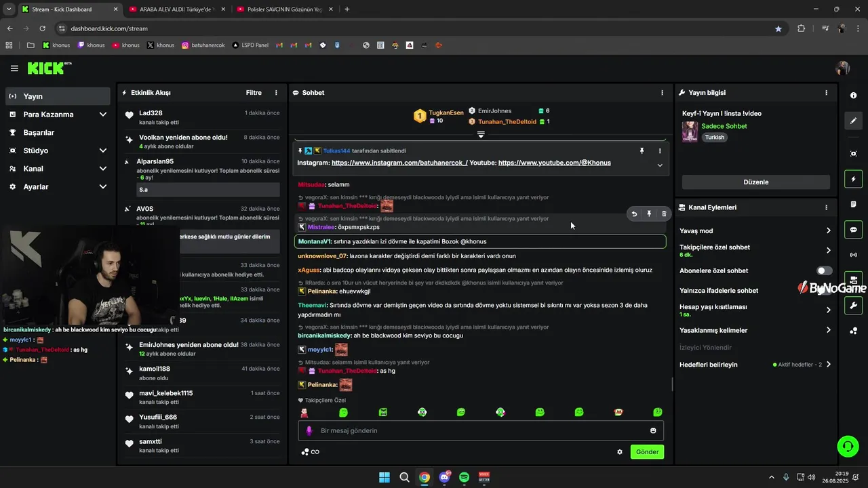Click the points infinity icon below message box
The image size is (868, 488).
[311, 452]
